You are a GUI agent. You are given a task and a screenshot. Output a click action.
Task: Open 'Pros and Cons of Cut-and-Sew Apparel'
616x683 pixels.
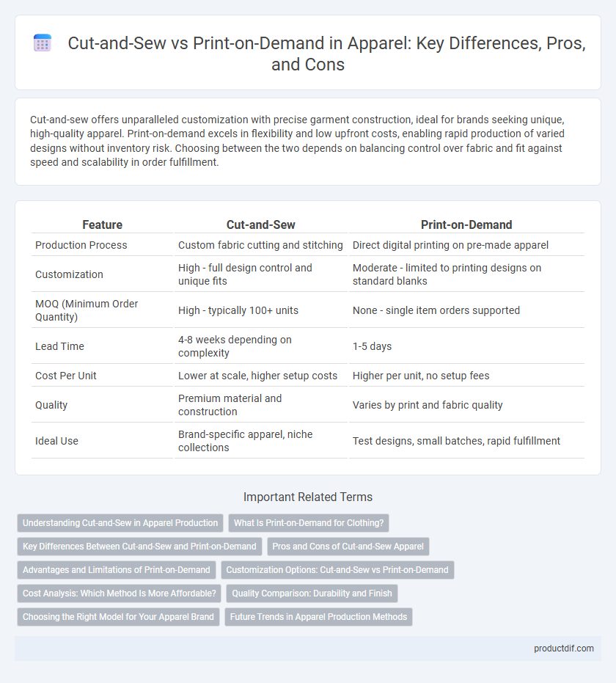point(348,547)
